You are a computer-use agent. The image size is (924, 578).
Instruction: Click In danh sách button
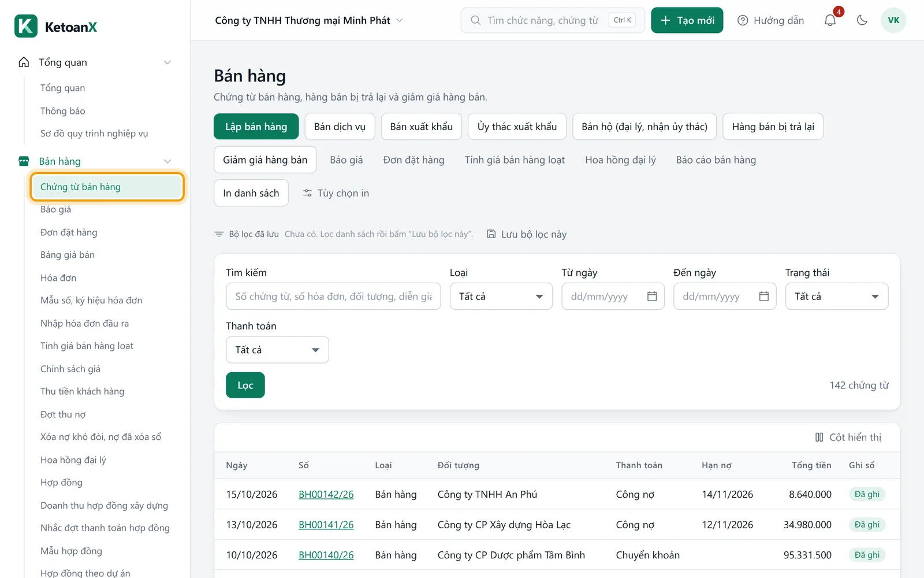251,193
